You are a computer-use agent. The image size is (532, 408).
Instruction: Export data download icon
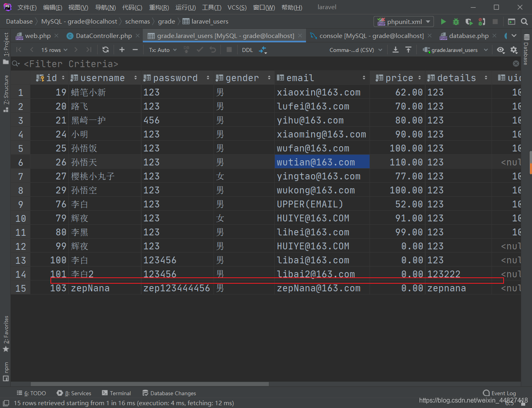click(396, 50)
